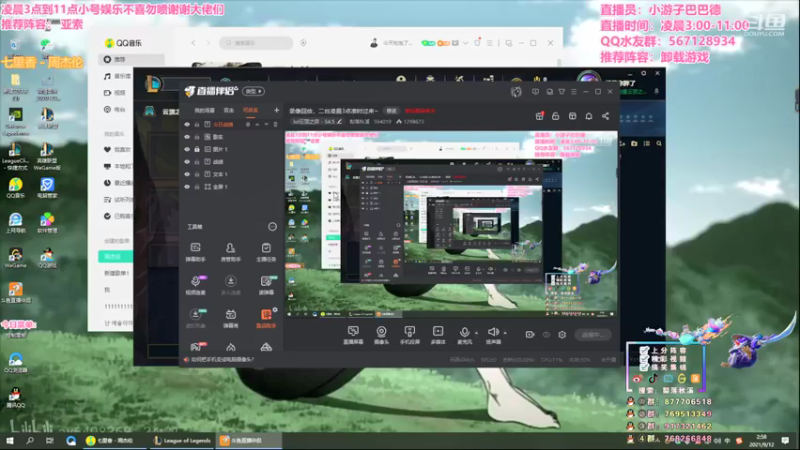Viewport: 800px width, 450px height.
Task: Open 音乐馆 in the QQ音乐 sidebar
Action: click(x=117, y=76)
